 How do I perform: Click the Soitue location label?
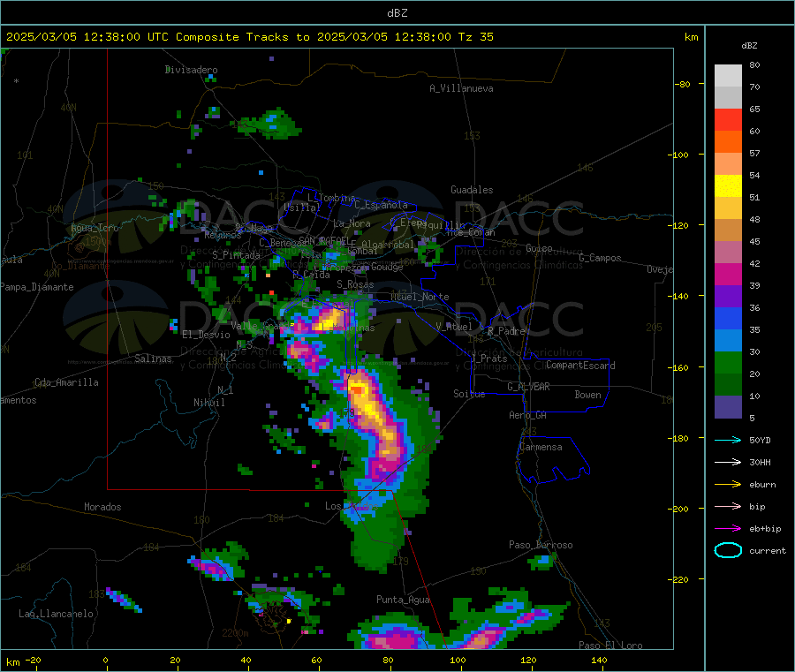[469, 393]
